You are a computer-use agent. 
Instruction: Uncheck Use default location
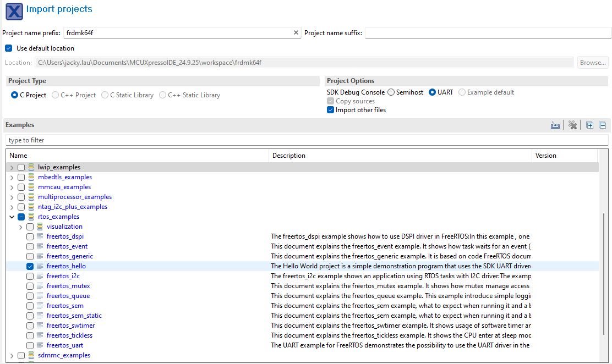click(8, 48)
